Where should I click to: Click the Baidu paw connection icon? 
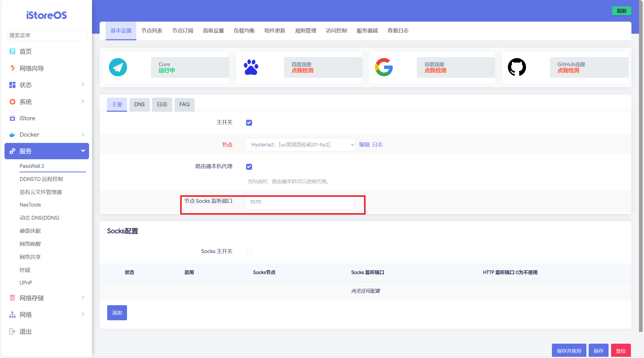[x=251, y=67]
